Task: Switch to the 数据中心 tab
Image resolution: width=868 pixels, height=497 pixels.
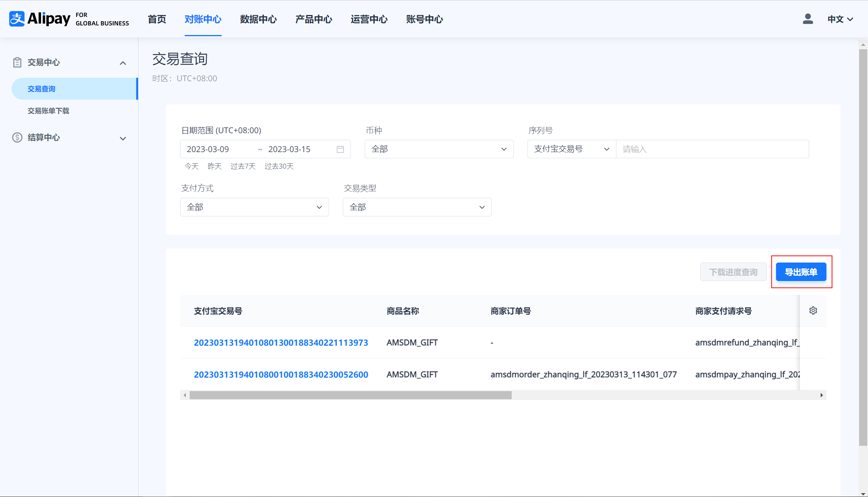Action: [258, 19]
